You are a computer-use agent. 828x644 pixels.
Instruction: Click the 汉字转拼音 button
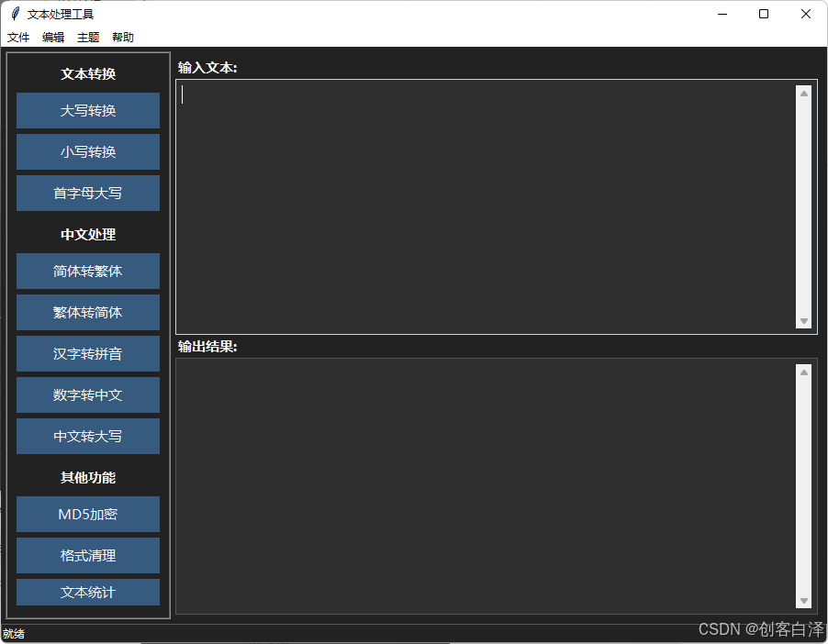[87, 353]
